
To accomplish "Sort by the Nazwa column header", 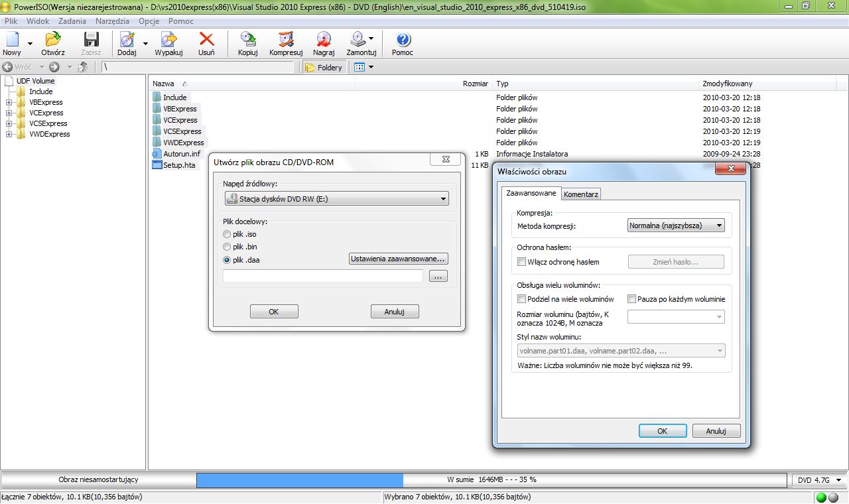I will point(252,84).
